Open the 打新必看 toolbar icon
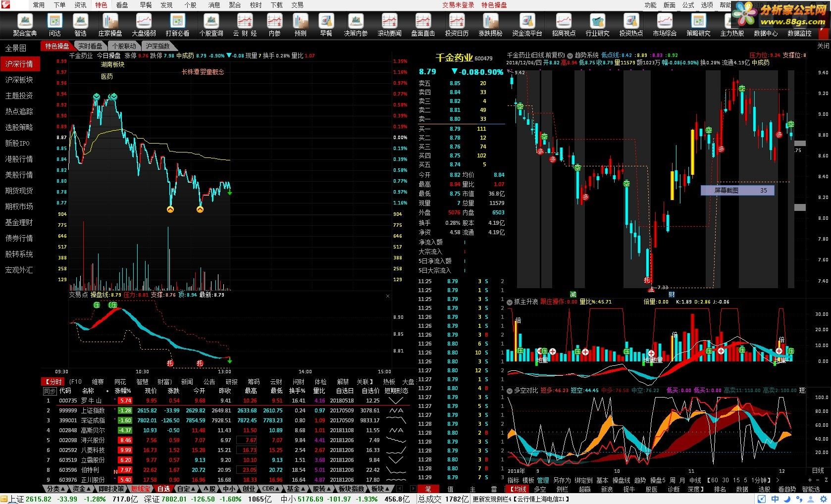Viewport: 831px width, 504px height. coord(177,25)
